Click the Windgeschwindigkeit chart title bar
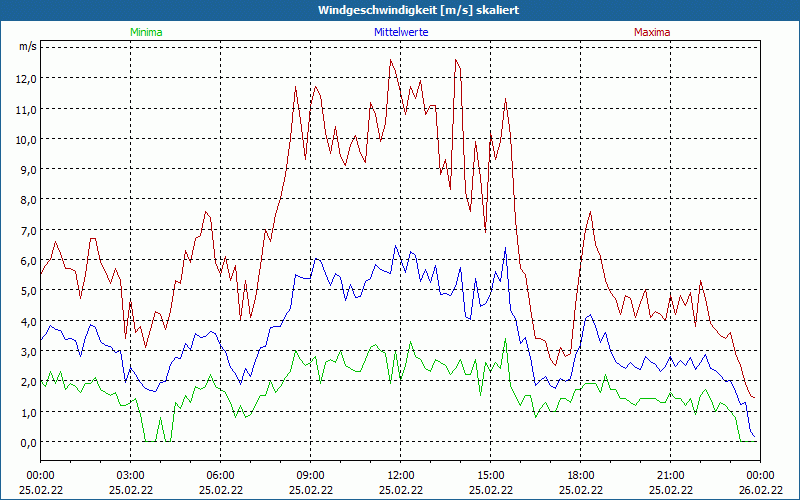 coord(400,10)
